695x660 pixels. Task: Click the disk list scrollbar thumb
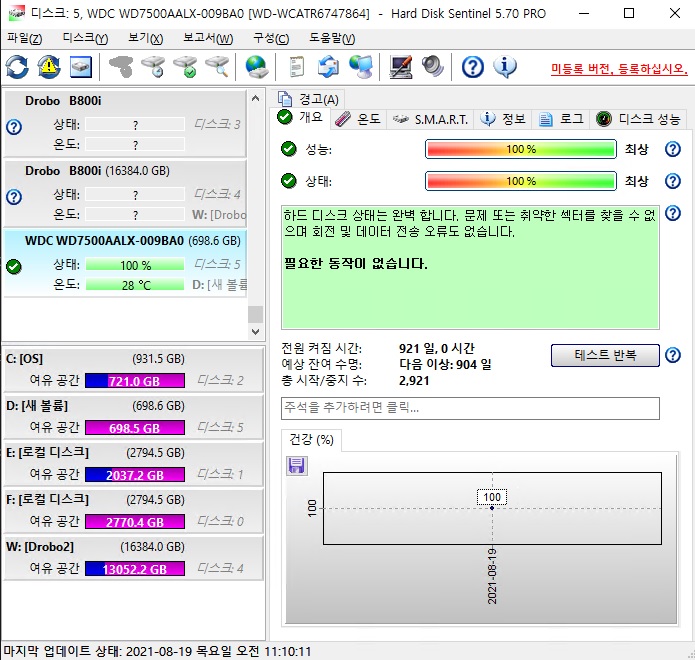(255, 314)
